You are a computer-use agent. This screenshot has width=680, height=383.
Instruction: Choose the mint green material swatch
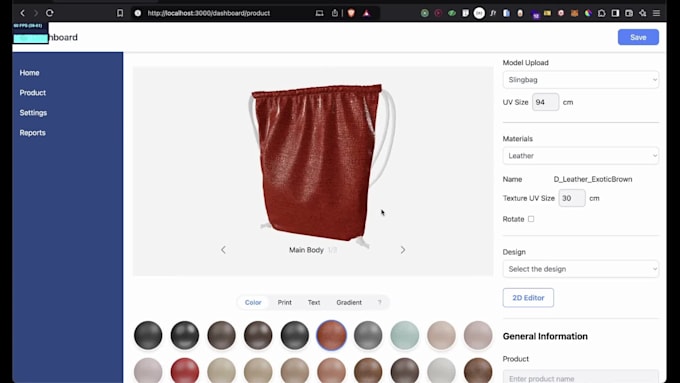point(405,335)
